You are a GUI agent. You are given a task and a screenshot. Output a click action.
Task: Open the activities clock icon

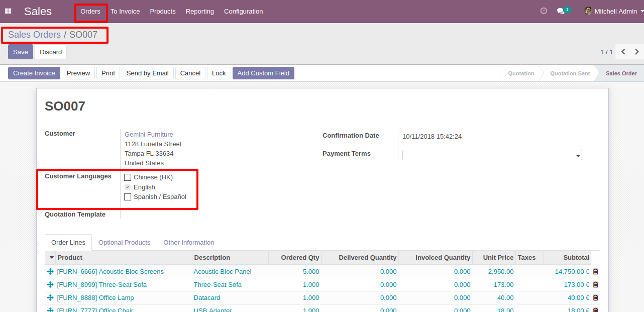pos(544,11)
